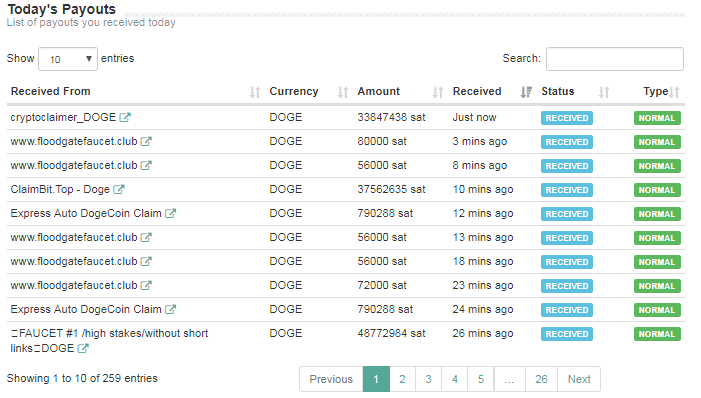
Task: Click the NORMAL badge in the 26 mins ago row
Action: (657, 334)
